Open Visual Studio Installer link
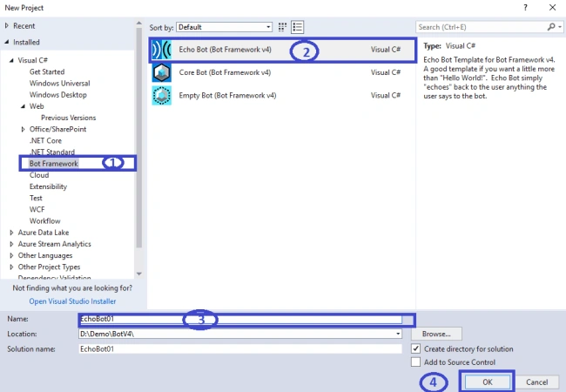The height and width of the screenshot is (392, 566). pos(72,301)
